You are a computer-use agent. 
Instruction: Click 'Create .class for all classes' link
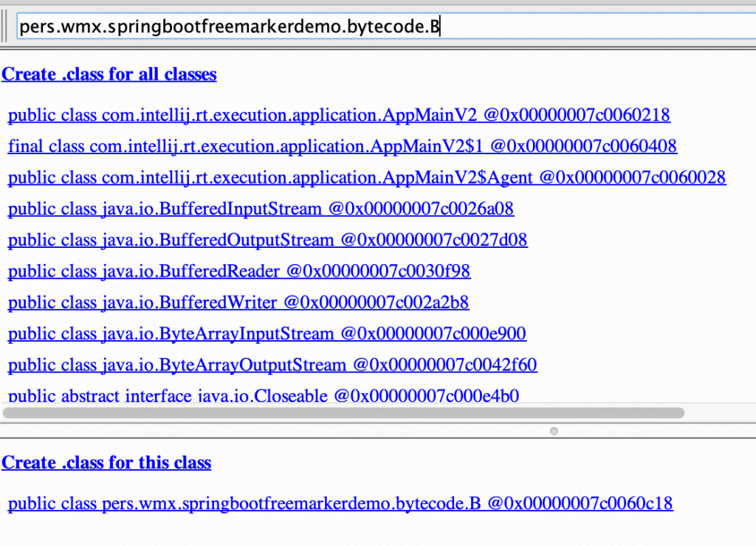pyautogui.click(x=109, y=75)
